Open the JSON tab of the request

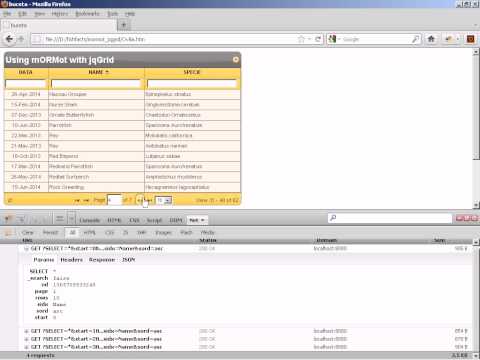coord(128,260)
